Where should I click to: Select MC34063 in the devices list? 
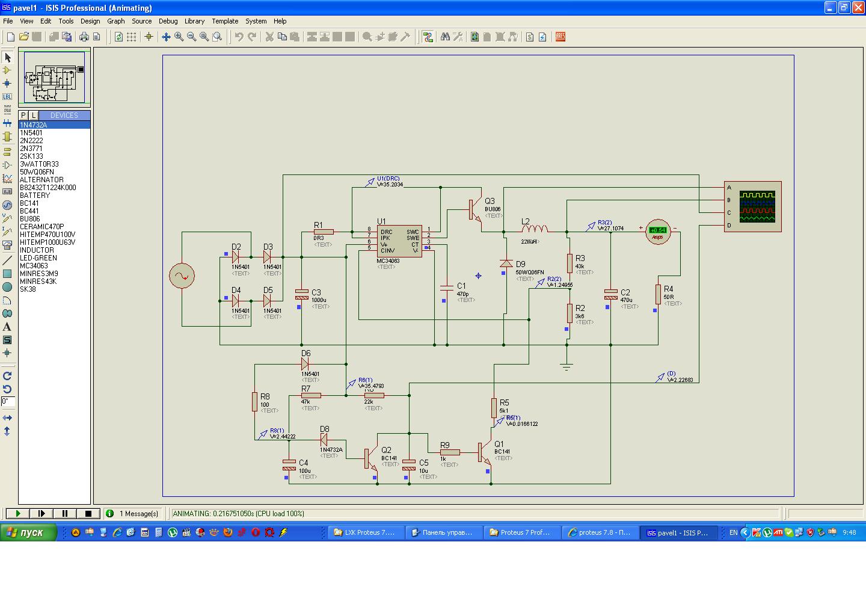click(x=34, y=266)
